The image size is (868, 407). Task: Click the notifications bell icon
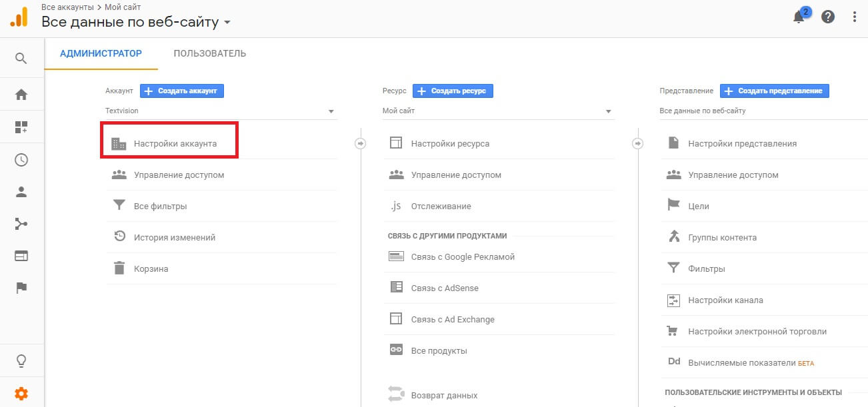coord(799,17)
